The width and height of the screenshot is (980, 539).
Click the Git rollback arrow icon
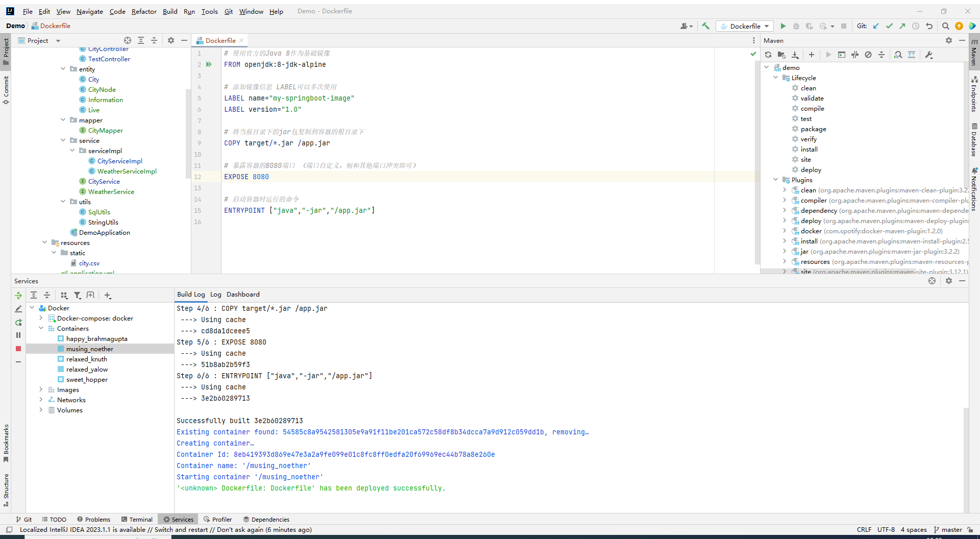coord(929,26)
